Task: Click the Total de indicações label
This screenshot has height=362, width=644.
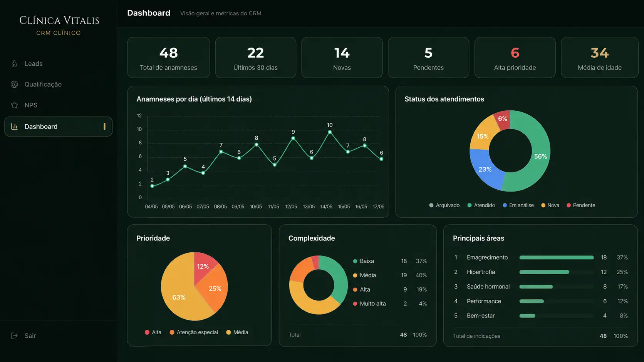Action: coord(476,336)
